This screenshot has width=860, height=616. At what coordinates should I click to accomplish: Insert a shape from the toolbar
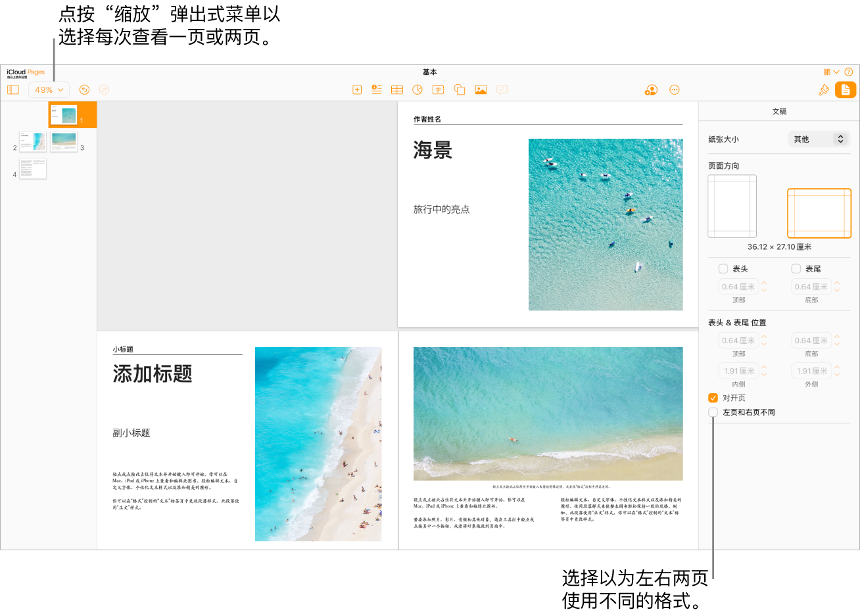(x=459, y=89)
